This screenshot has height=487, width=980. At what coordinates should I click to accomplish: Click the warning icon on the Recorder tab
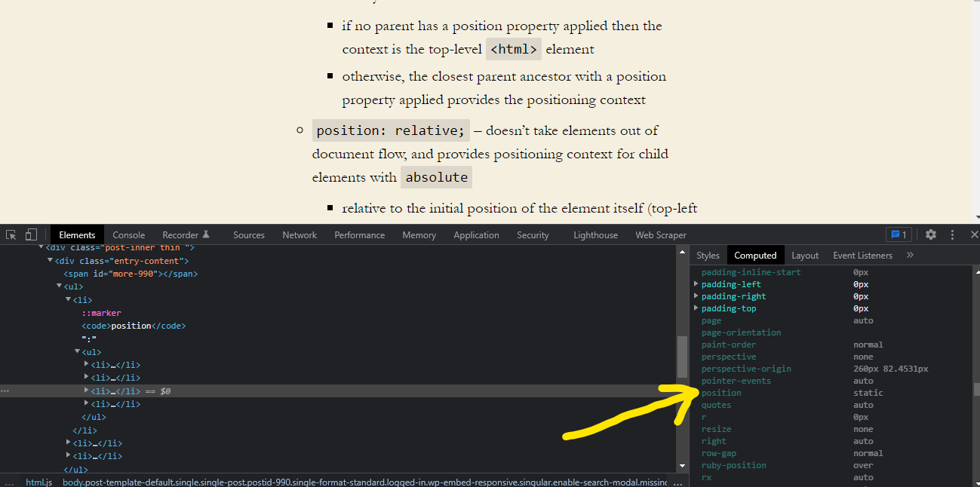(x=207, y=234)
